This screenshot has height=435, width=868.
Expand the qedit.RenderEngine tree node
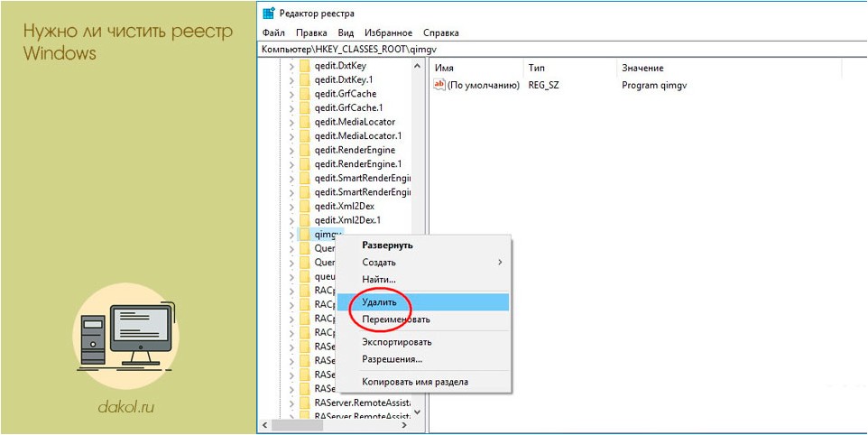point(291,150)
